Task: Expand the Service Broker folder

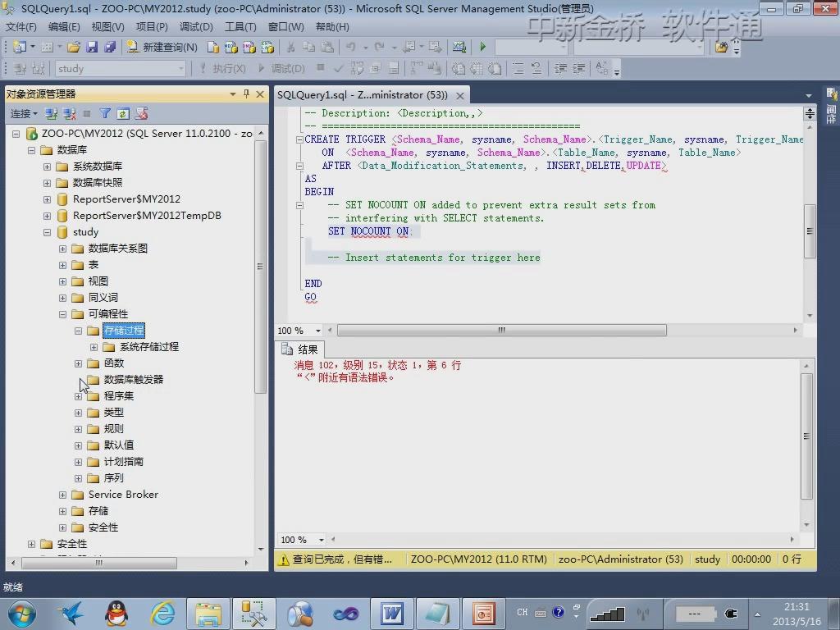Action: pyautogui.click(x=62, y=495)
